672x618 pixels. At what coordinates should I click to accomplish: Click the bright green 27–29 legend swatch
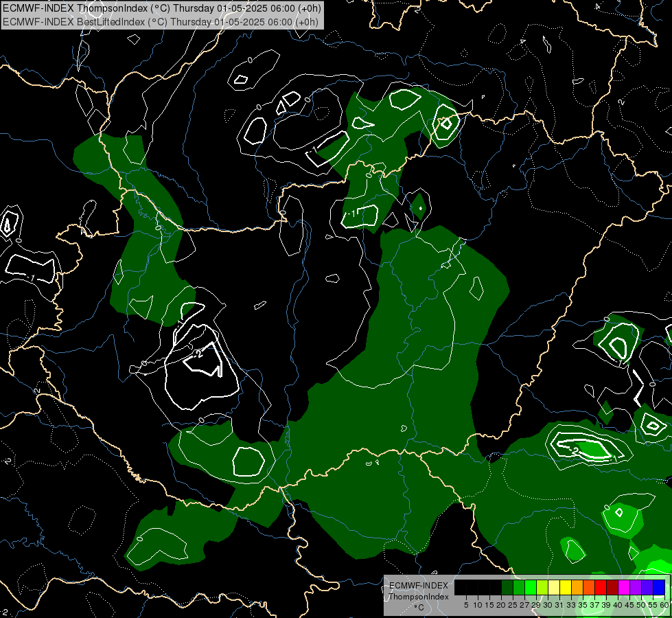tap(531, 587)
